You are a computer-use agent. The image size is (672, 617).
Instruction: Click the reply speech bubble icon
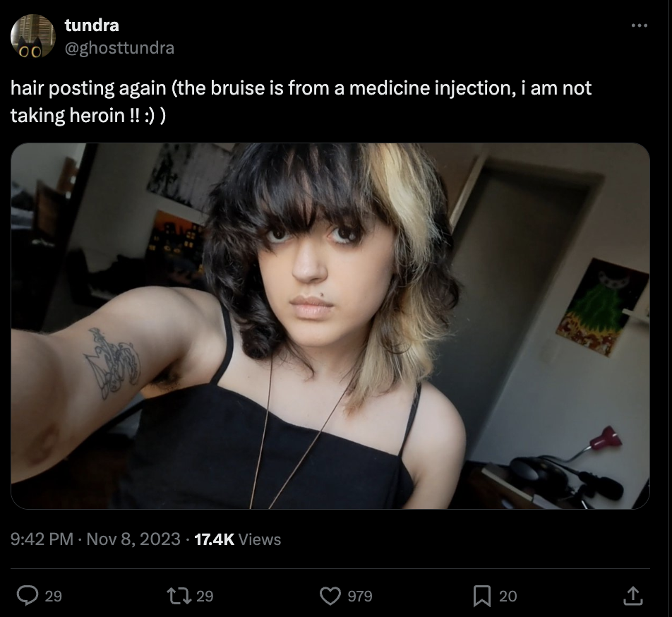click(28, 596)
